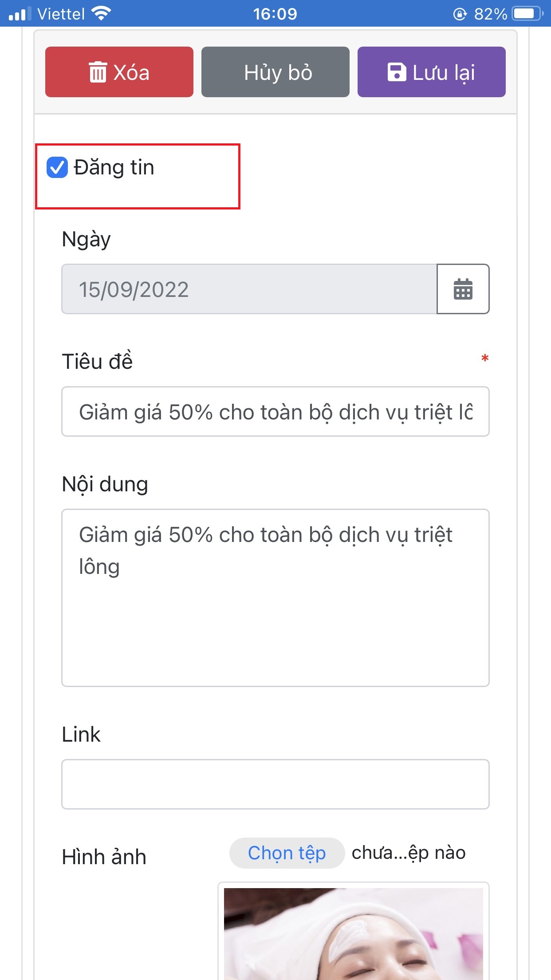Tap the 16:09 clock in status bar
This screenshot has width=551, height=980.
click(275, 14)
